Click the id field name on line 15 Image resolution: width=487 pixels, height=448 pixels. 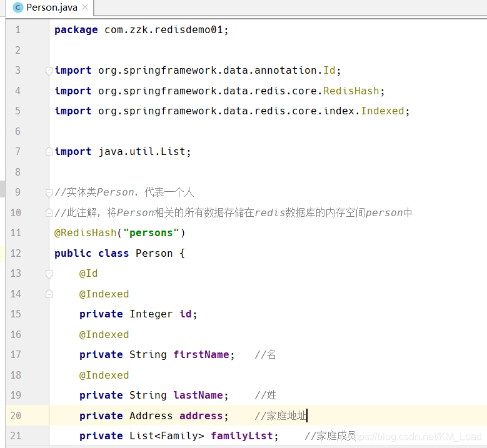(186, 314)
